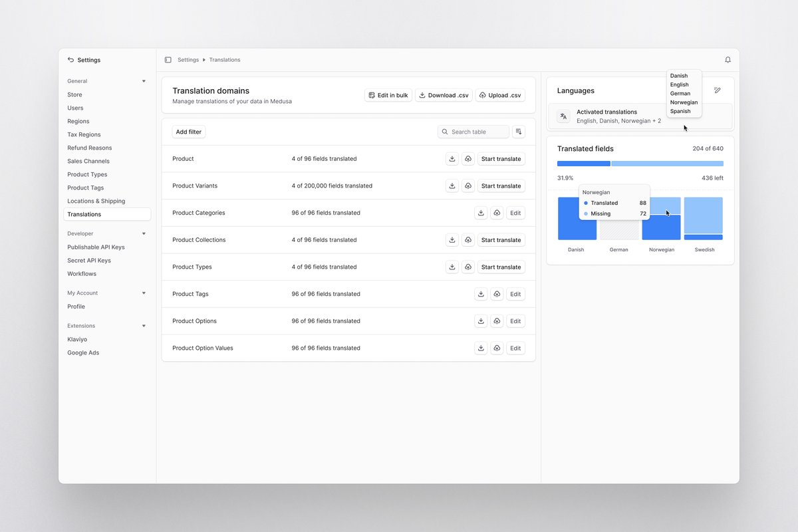798x532 pixels.
Task: Click the Danish bar in chart
Action: coord(577,218)
